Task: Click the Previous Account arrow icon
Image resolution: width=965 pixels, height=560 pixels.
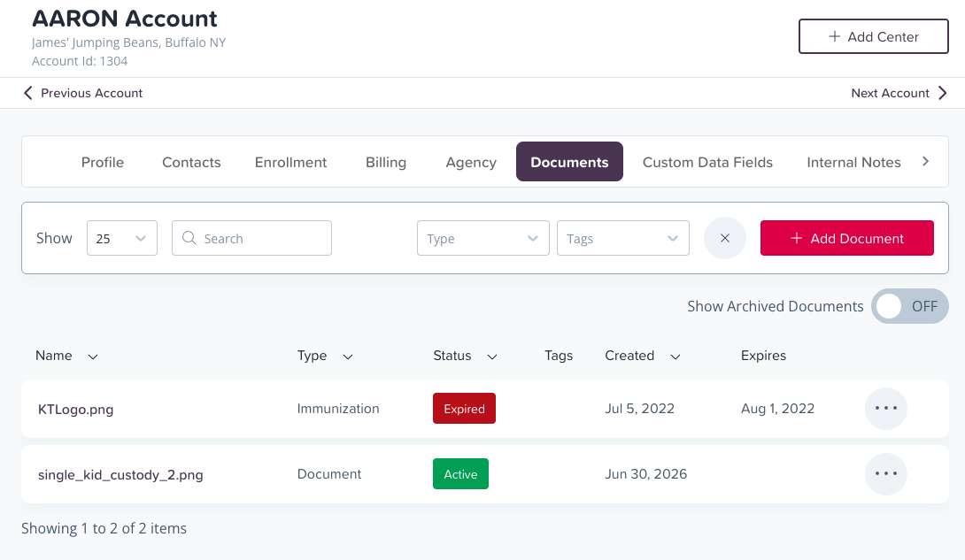Action: tap(27, 93)
